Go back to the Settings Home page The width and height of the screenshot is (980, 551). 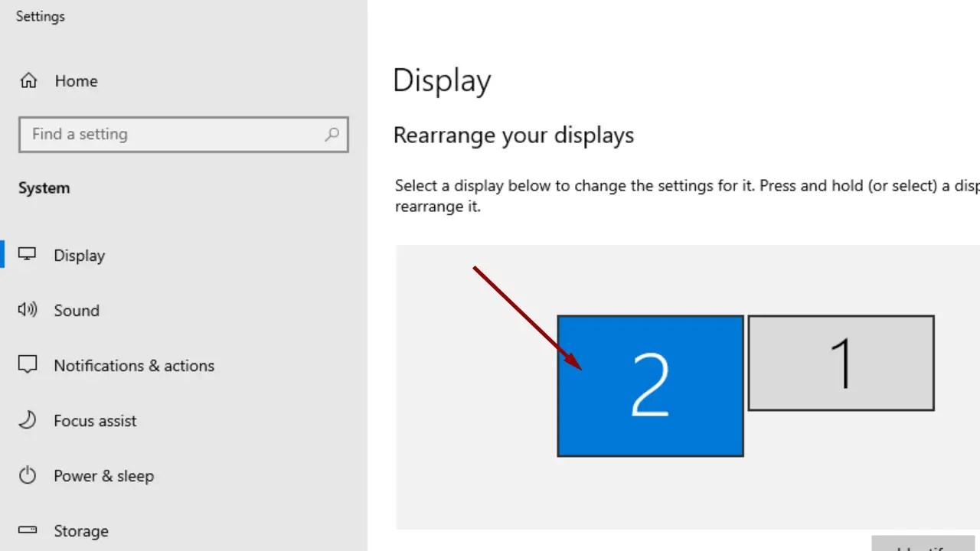[76, 80]
